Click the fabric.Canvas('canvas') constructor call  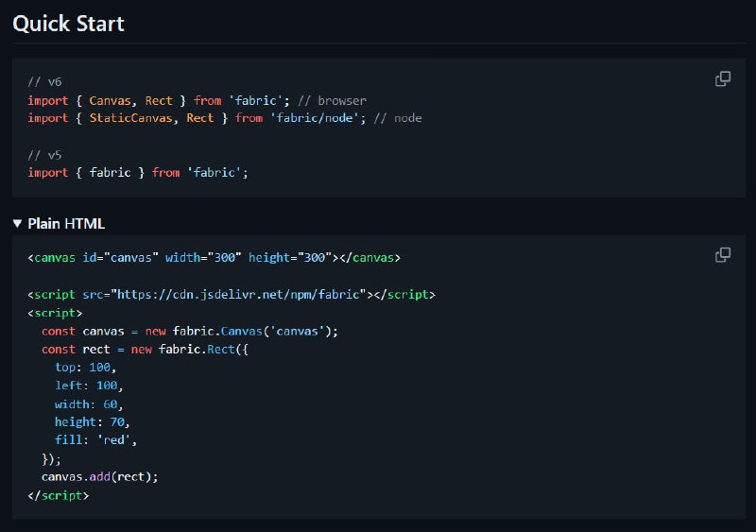(x=251, y=332)
